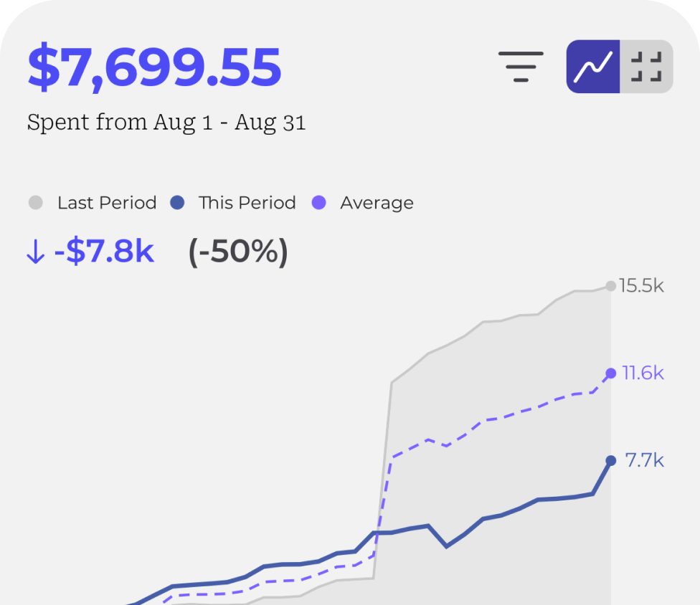Select the line chart view icon
This screenshot has width=700, height=605.
point(592,67)
